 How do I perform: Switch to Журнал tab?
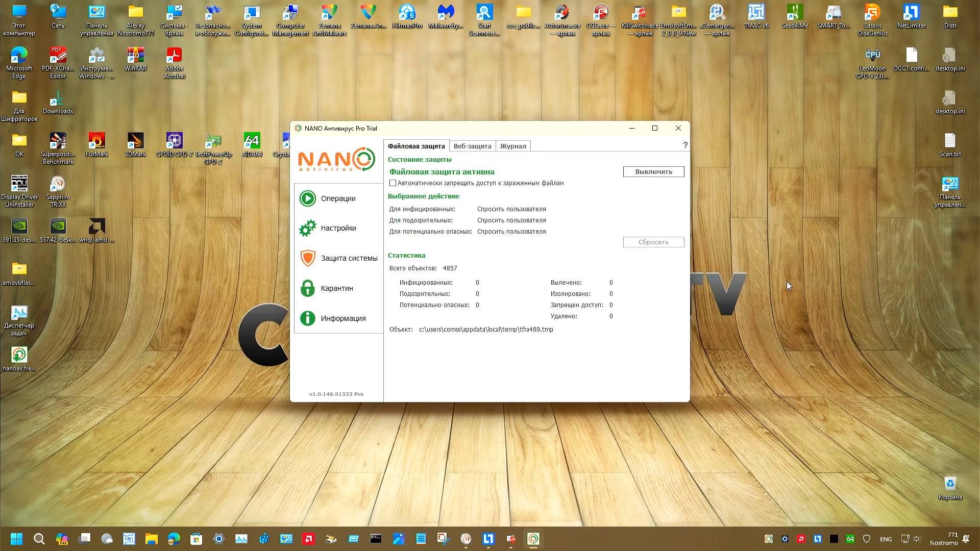pyautogui.click(x=512, y=146)
